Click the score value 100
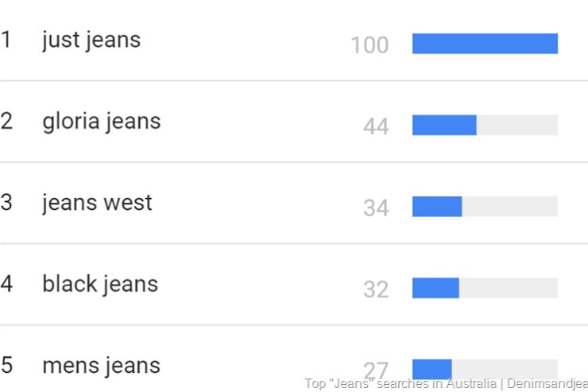The image size is (588, 392). pyautogui.click(x=369, y=45)
